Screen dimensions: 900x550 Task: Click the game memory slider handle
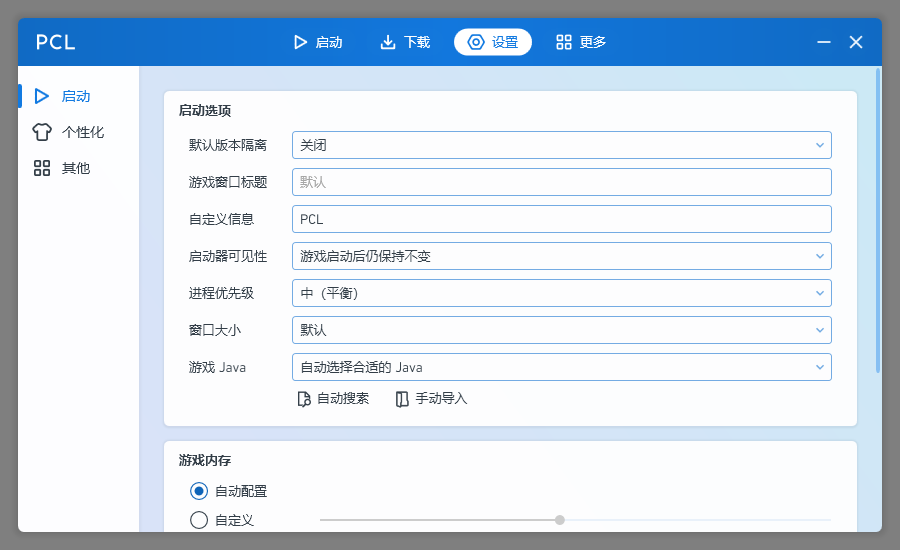(x=560, y=520)
